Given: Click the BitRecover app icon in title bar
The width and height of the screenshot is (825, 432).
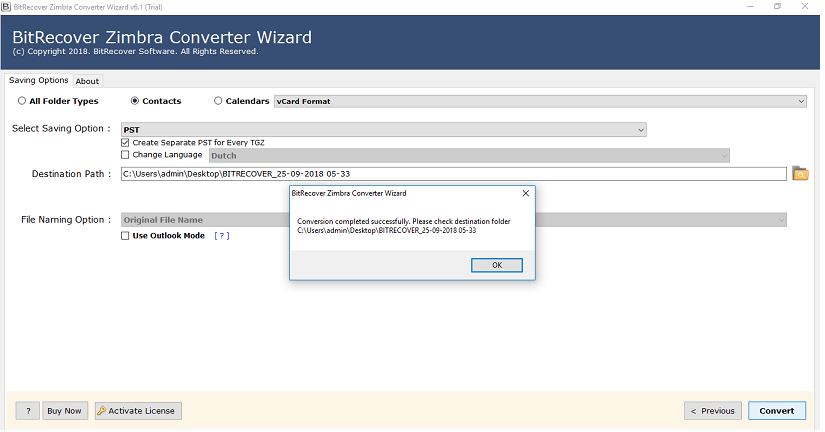Looking at the screenshot, I should pyautogui.click(x=6, y=7).
